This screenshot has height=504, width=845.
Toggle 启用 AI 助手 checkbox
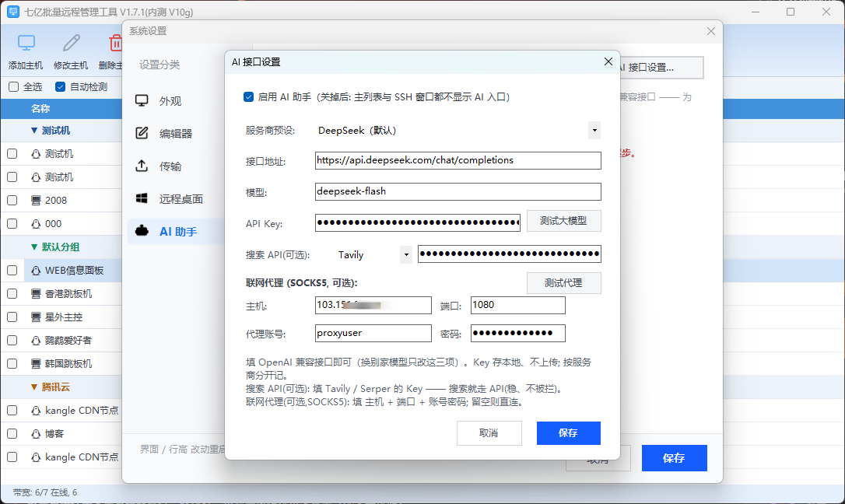248,97
